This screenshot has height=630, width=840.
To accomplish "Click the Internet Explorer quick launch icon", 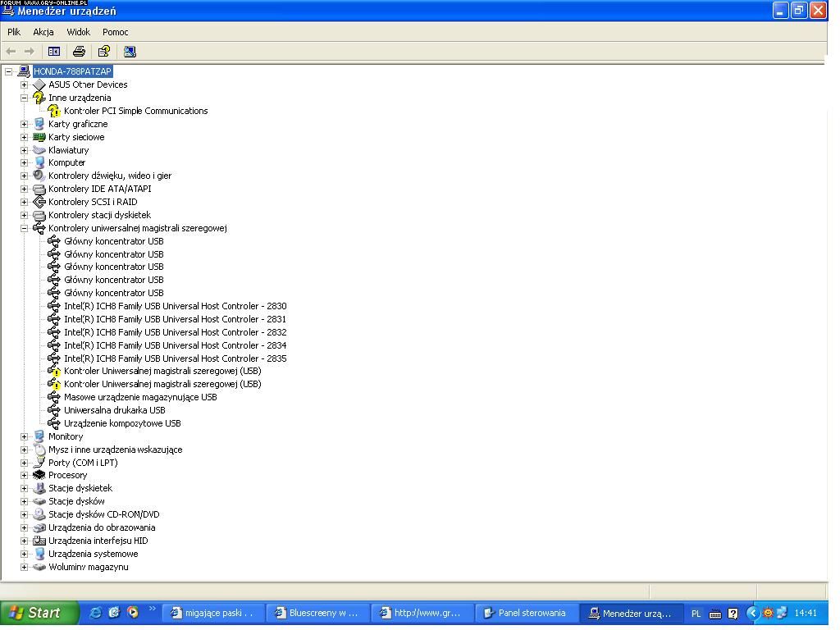I will pyautogui.click(x=95, y=612).
